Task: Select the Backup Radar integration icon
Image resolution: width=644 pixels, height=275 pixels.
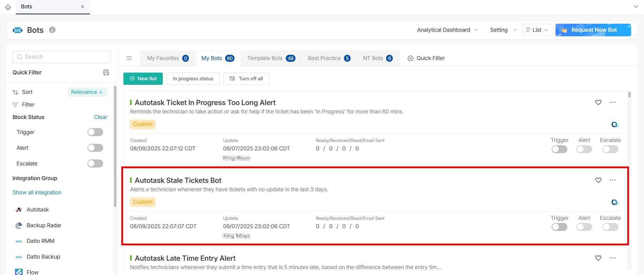Action: coord(19,225)
